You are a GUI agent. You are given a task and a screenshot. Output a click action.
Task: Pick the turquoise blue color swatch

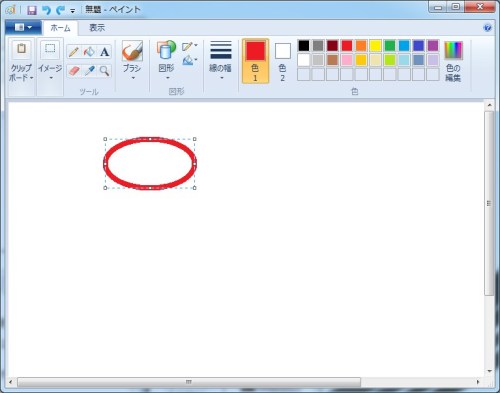tap(404, 46)
